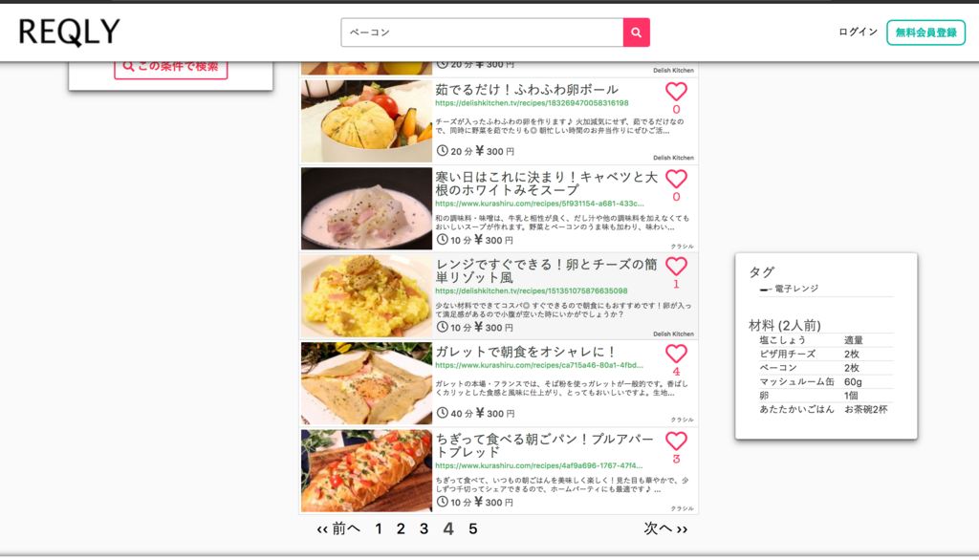
Task: Focus the search field containing ベーコン
Action: click(x=482, y=32)
